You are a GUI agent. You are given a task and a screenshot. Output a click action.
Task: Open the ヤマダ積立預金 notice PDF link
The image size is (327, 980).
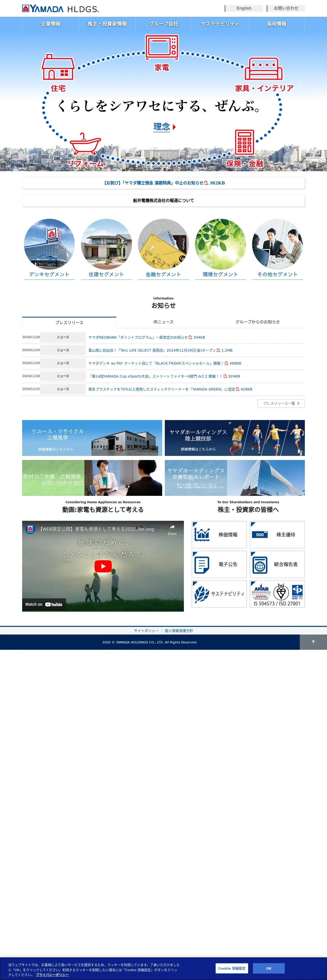[163, 183]
